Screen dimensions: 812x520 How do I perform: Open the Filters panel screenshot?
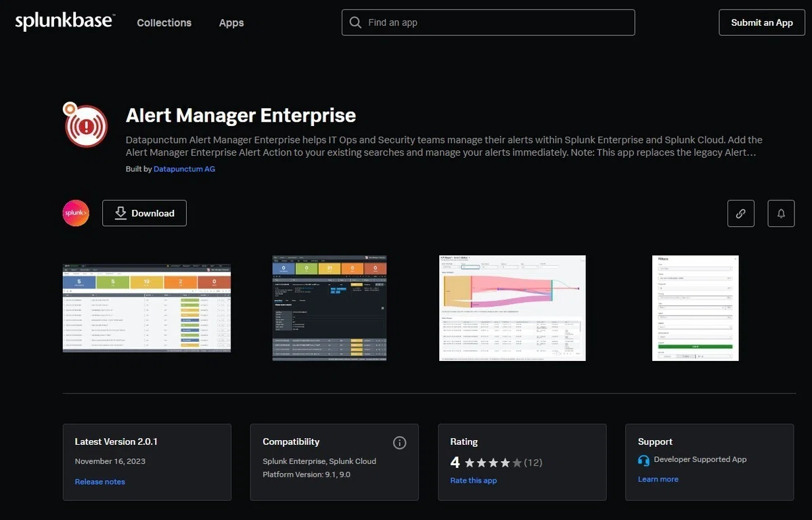click(x=695, y=308)
